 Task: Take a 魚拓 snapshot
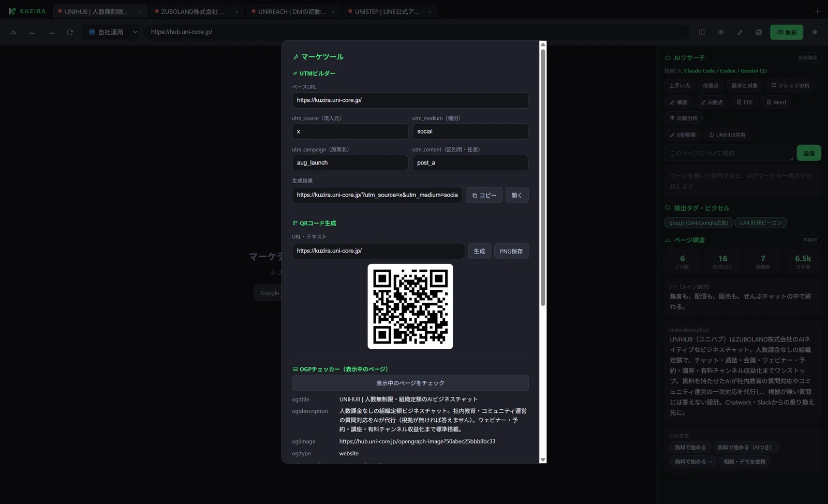click(x=787, y=32)
